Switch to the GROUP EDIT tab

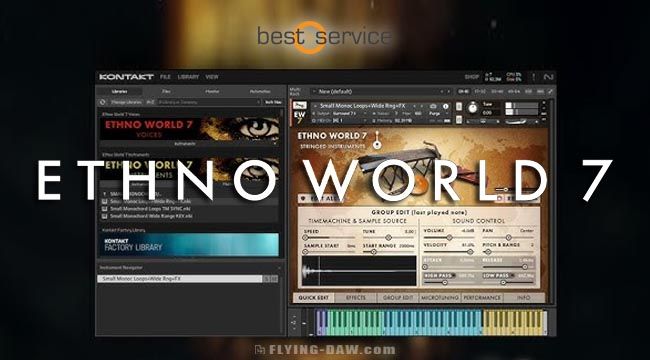click(x=398, y=298)
